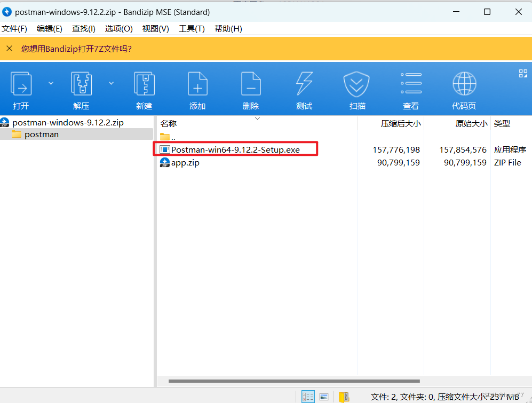The width and height of the screenshot is (532, 403).
Task: Open the 查找(I) menu
Action: coord(83,29)
